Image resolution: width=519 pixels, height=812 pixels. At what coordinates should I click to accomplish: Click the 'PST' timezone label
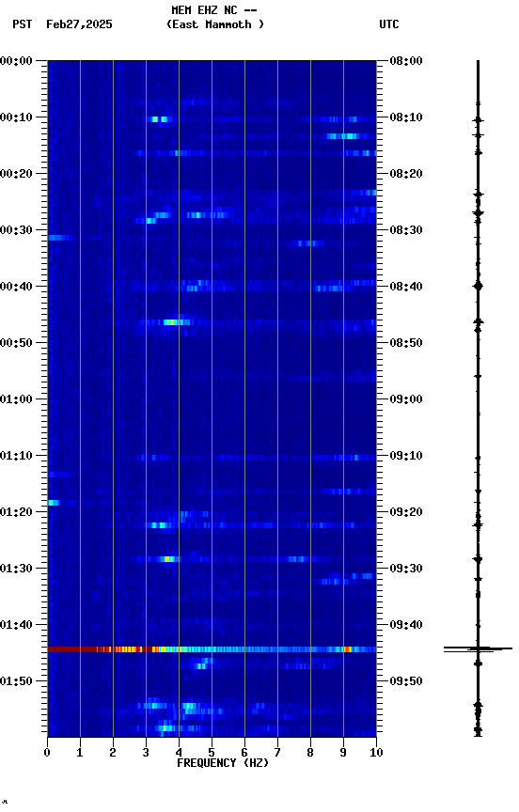coord(23,24)
